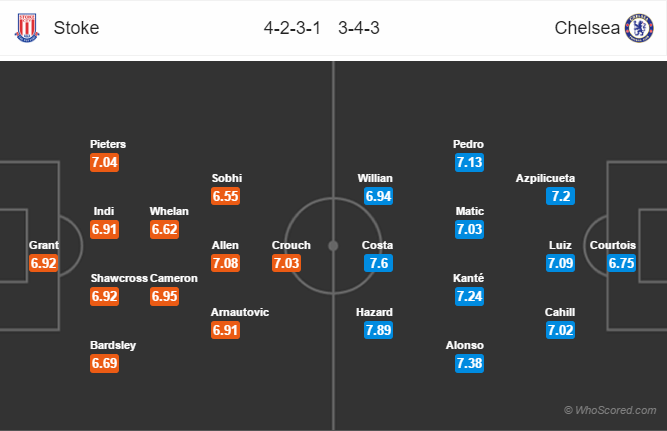
Task: Click Alonso's 7.38 rating badge
Action: [469, 363]
